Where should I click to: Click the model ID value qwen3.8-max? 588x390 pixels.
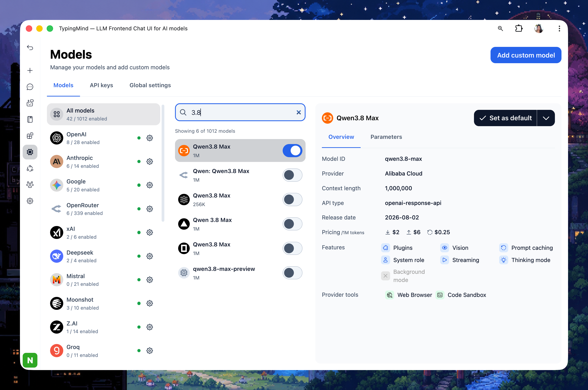[x=403, y=159]
